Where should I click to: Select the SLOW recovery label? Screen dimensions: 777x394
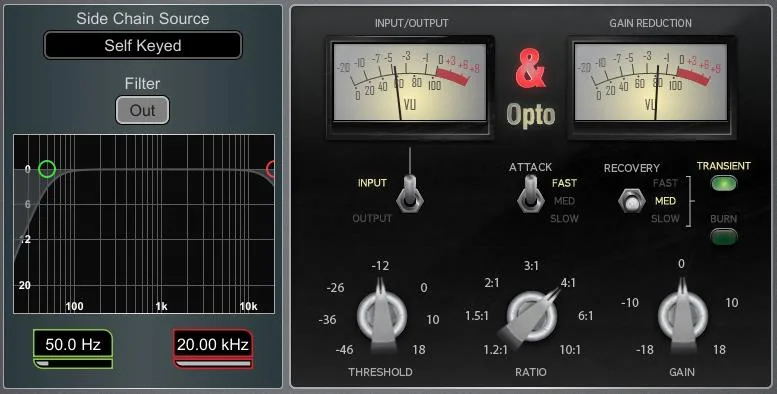coord(665,219)
